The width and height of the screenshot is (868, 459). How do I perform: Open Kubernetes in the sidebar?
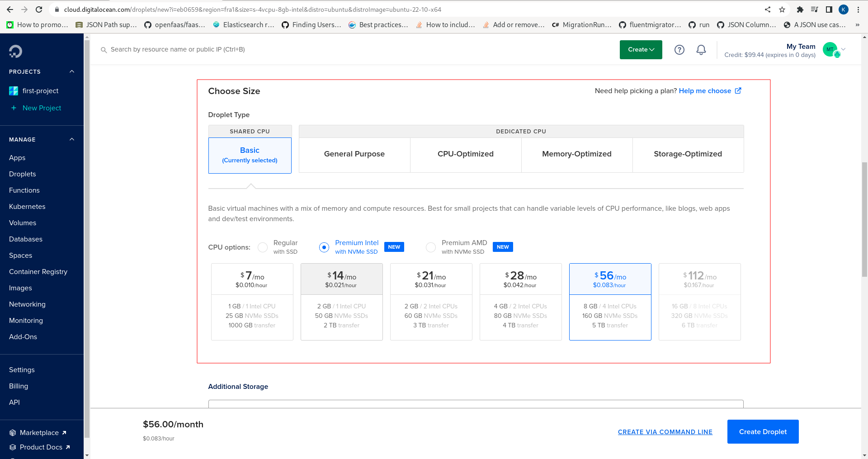[x=27, y=207]
